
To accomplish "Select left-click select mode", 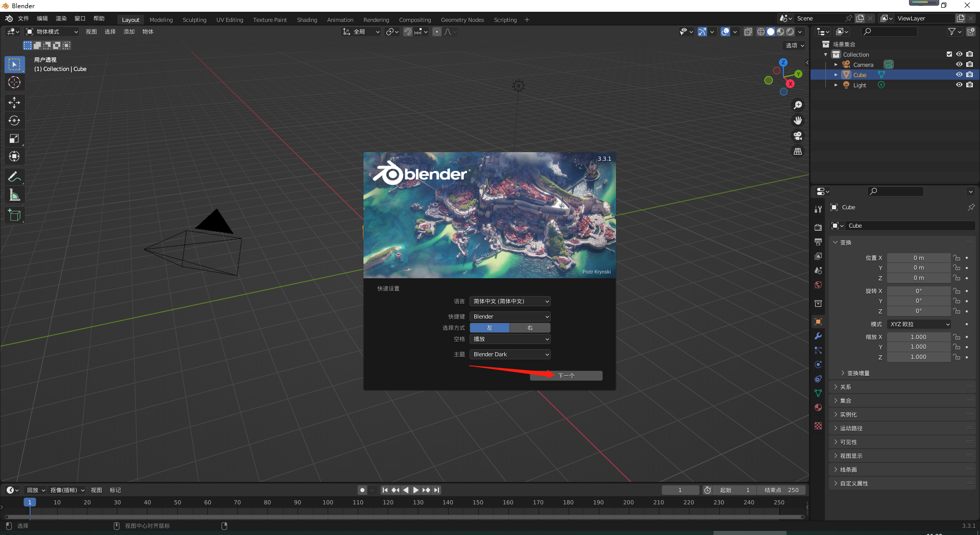I will pyautogui.click(x=489, y=328).
